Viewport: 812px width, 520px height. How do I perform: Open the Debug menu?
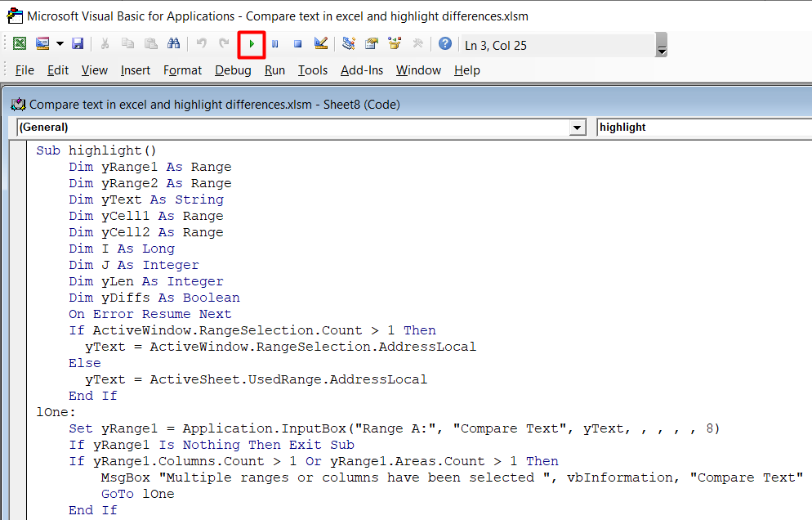[233, 70]
